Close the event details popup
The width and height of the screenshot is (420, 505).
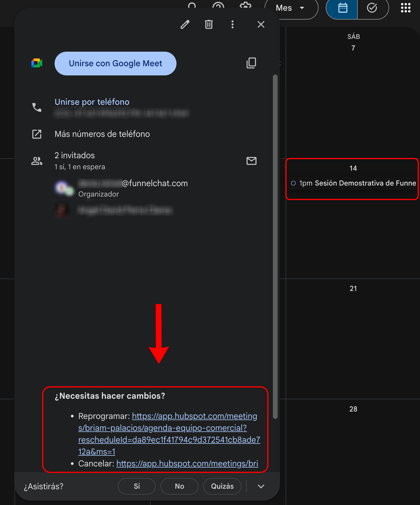click(x=261, y=24)
